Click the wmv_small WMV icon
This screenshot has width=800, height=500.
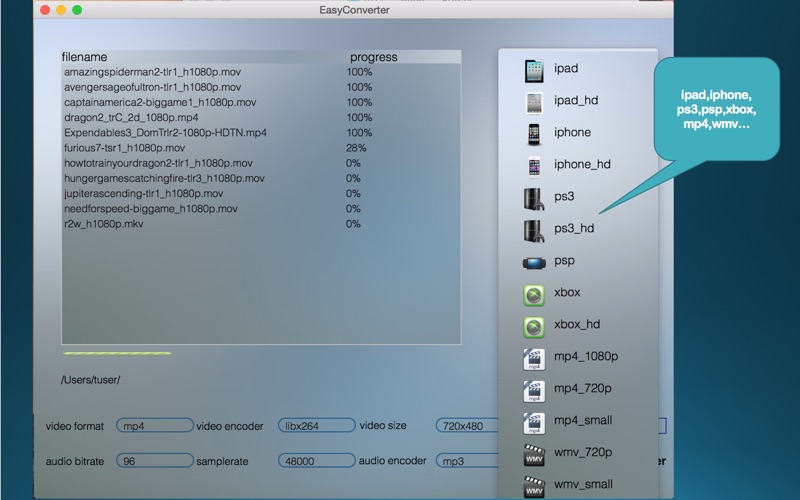[x=534, y=487]
